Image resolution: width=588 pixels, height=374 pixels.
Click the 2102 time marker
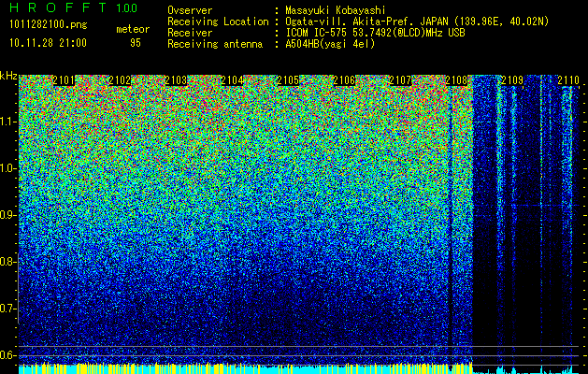120,80
